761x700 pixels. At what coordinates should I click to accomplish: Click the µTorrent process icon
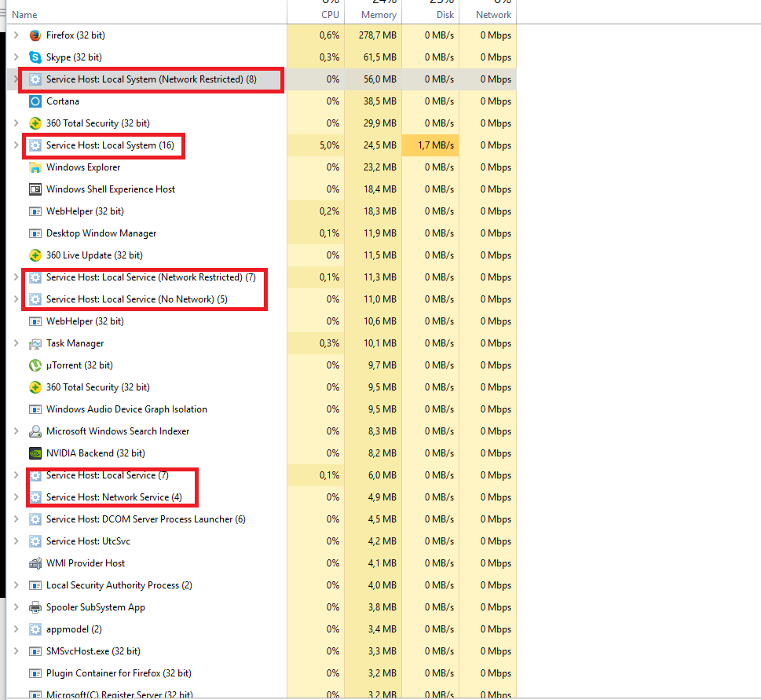point(35,365)
